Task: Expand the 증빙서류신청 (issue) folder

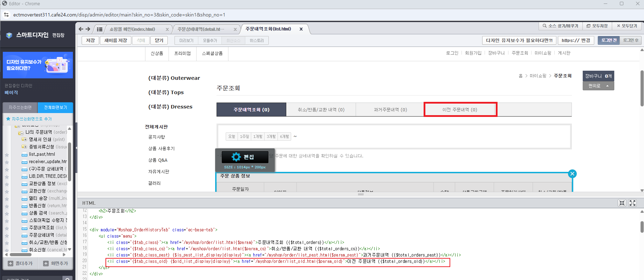Action: [x=24, y=147]
